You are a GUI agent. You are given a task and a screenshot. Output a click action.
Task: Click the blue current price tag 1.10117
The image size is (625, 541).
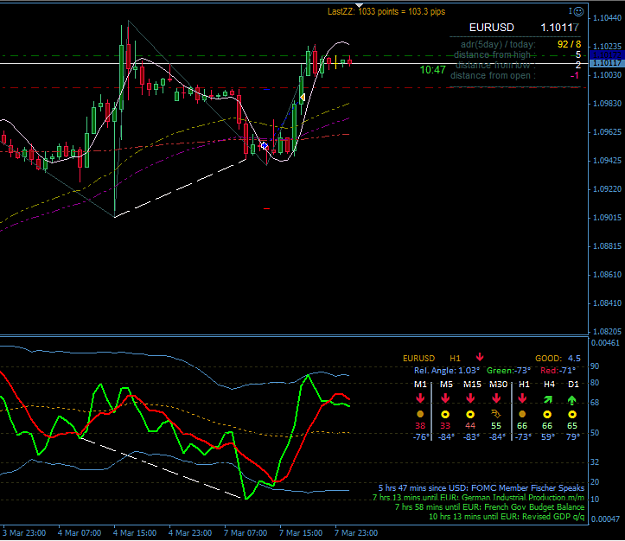click(x=606, y=63)
